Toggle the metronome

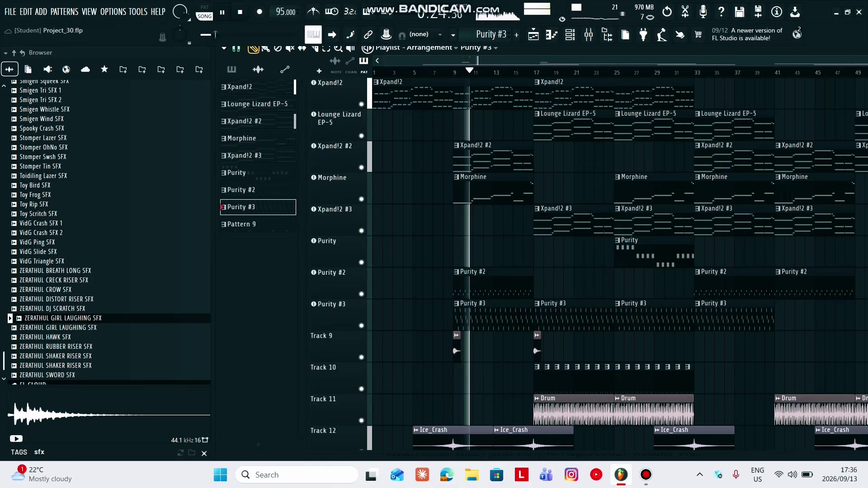(x=313, y=12)
